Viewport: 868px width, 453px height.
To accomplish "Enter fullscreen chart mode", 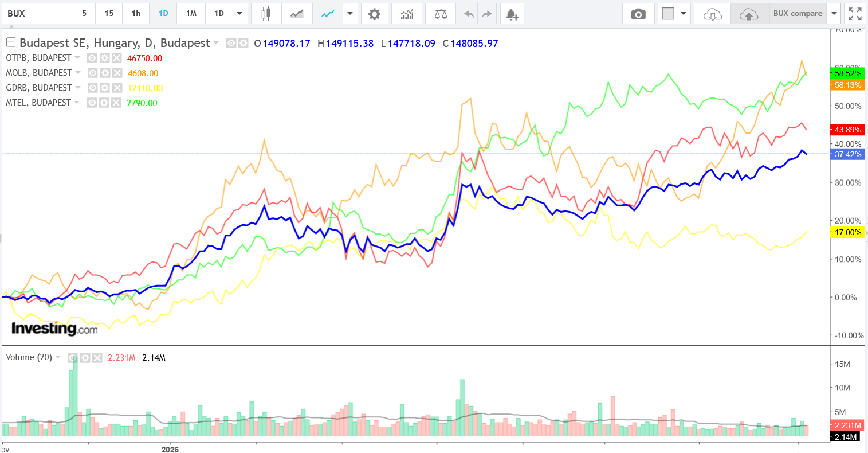I will click(855, 14).
